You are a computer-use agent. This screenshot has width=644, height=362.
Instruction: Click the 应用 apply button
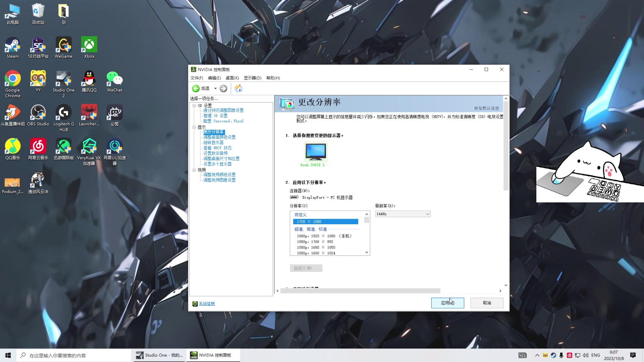[x=447, y=303]
